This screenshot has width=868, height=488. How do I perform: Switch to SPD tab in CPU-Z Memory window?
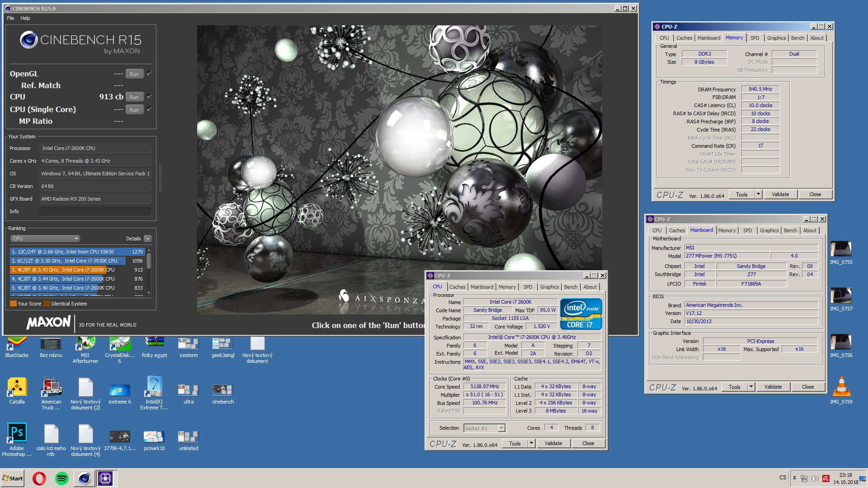tap(755, 38)
